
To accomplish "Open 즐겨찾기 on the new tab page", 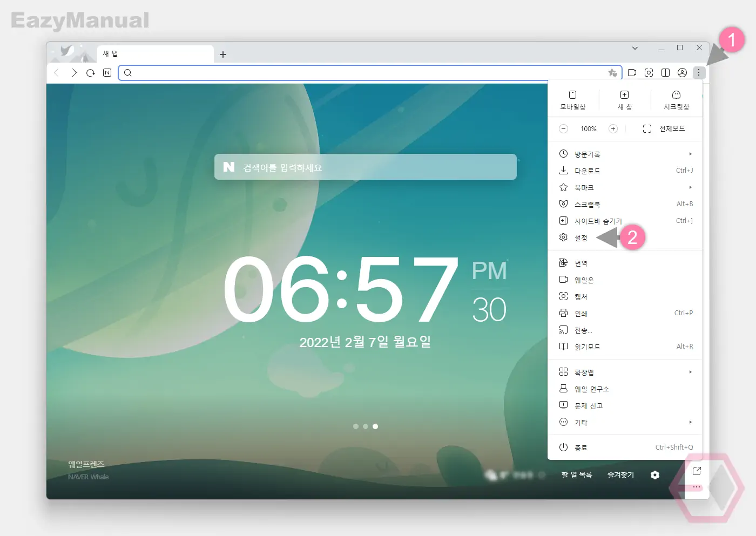I will [x=621, y=475].
